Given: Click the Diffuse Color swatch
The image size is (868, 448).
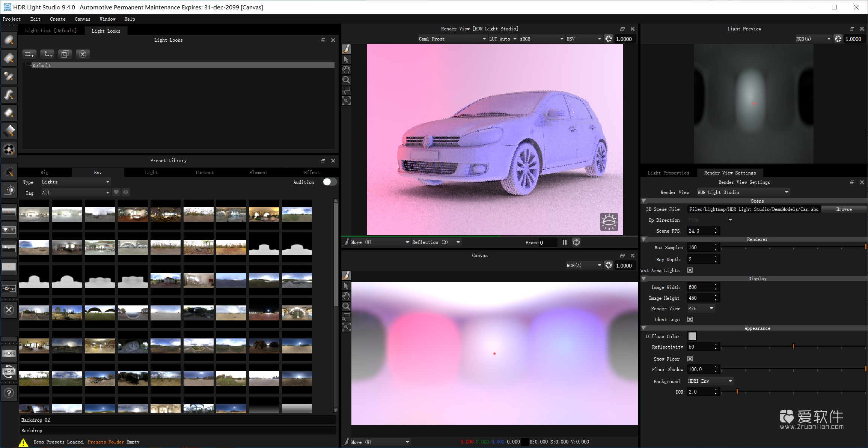Looking at the screenshot, I should [692, 336].
